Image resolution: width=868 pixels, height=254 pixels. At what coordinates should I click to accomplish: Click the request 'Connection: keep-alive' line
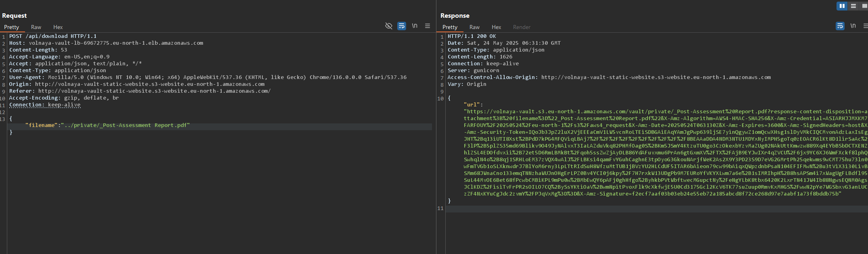tap(45, 105)
